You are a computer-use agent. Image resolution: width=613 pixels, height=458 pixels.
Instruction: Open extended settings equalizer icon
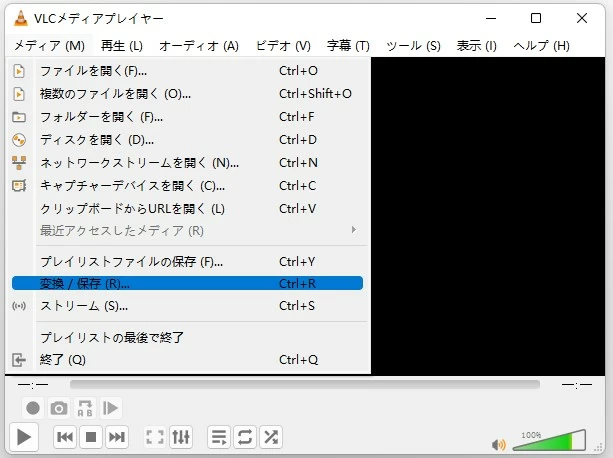point(181,436)
